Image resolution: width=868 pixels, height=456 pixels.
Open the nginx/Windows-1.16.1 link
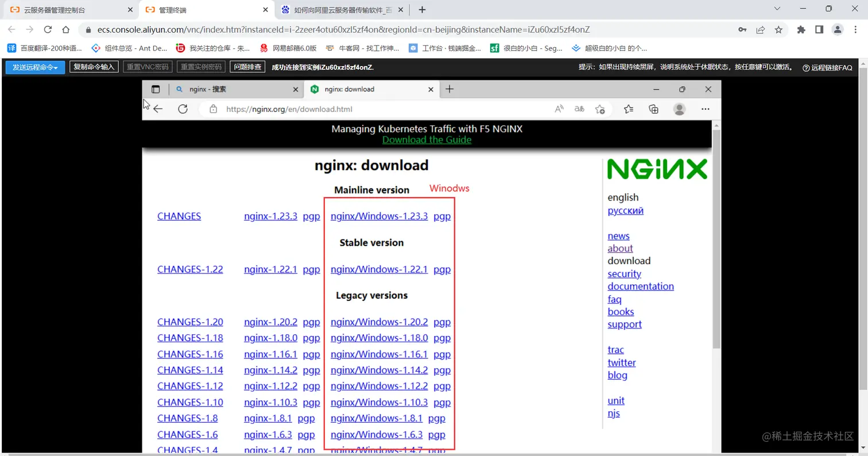[379, 354]
